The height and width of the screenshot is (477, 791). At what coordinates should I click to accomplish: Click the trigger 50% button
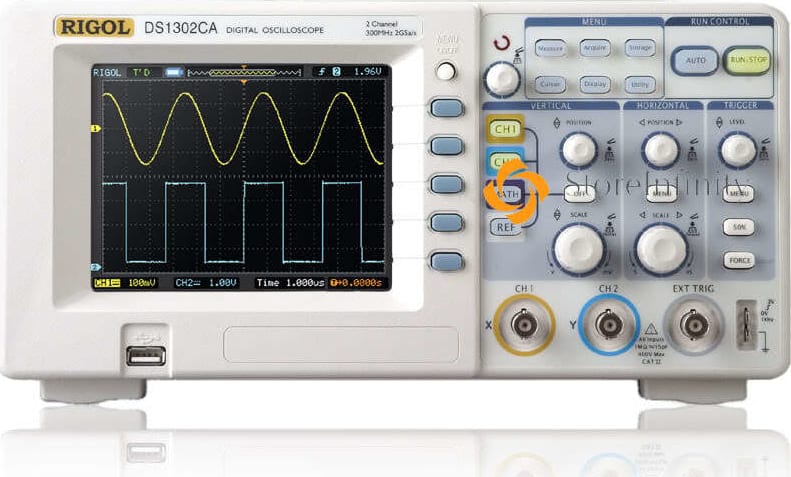(739, 227)
